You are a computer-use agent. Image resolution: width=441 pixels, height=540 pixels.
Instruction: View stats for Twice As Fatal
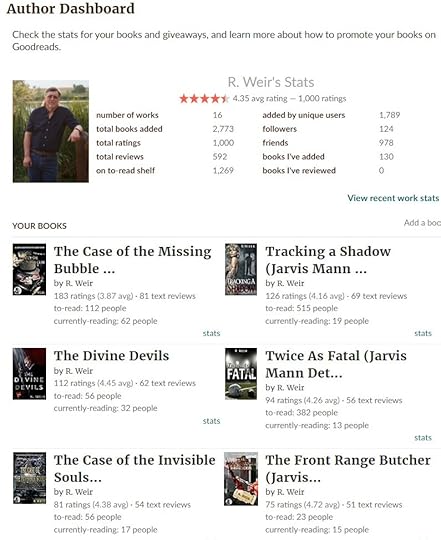click(x=423, y=438)
